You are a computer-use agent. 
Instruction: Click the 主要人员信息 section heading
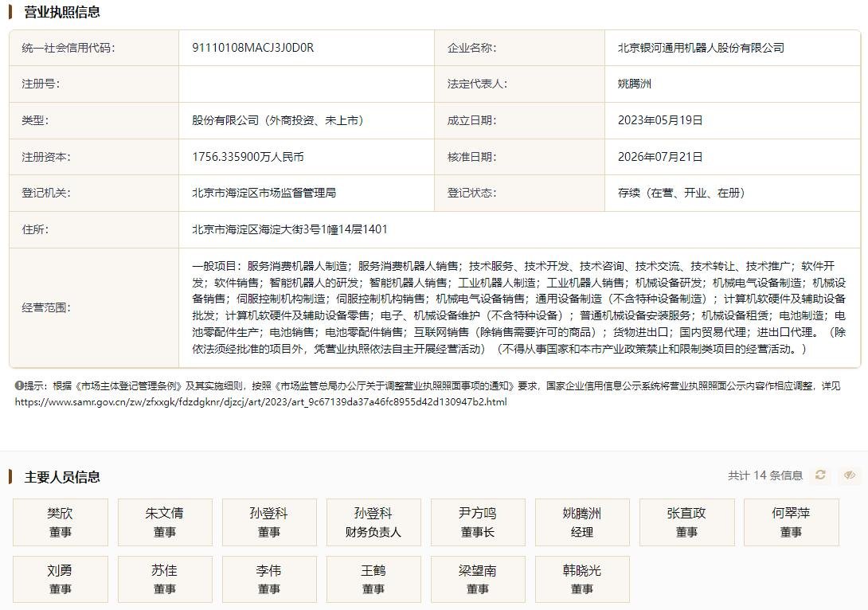point(62,476)
